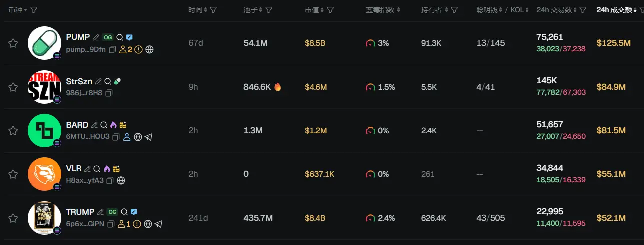Viewport: 644px width, 245px height.
Task: Star the BARD token row
Action: pos(13,131)
